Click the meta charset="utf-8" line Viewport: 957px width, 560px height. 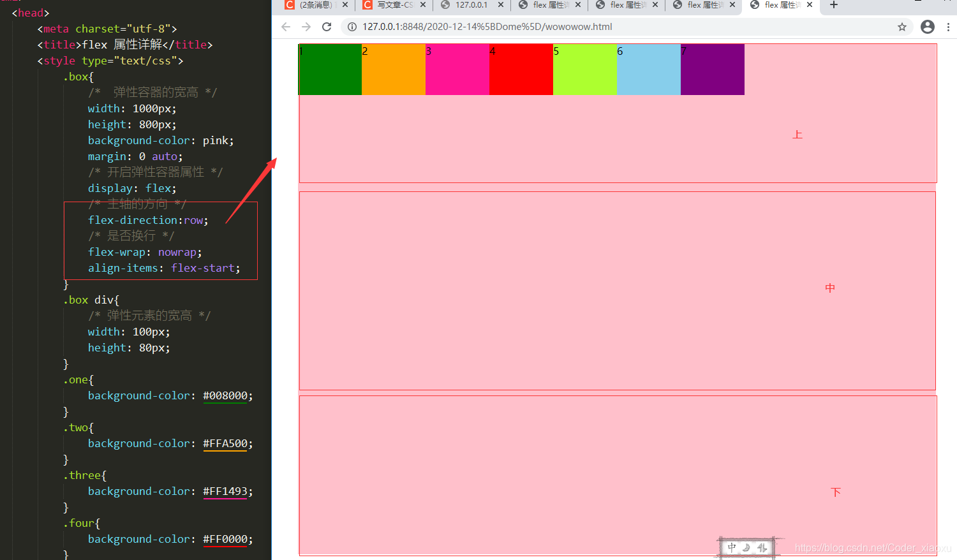pyautogui.click(x=107, y=29)
